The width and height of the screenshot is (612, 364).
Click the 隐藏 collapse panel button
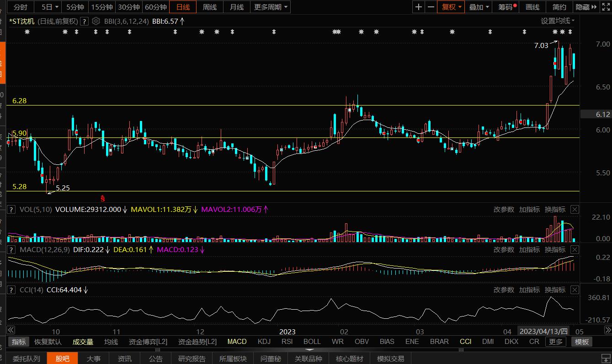586,7
